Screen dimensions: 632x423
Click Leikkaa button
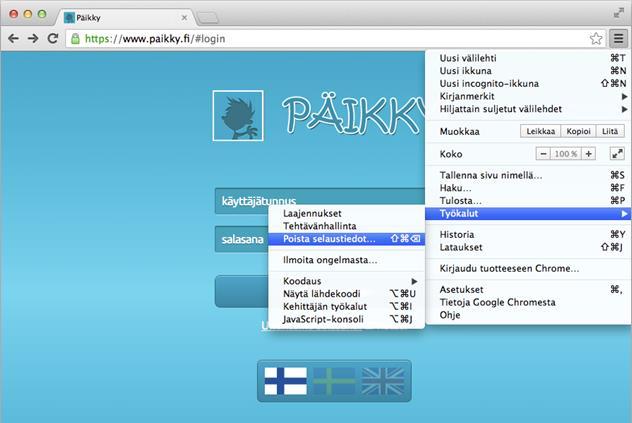(541, 131)
